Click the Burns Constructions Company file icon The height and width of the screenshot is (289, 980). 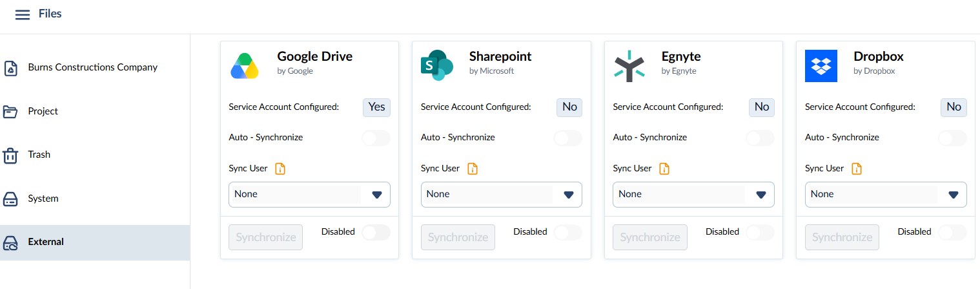click(x=10, y=68)
